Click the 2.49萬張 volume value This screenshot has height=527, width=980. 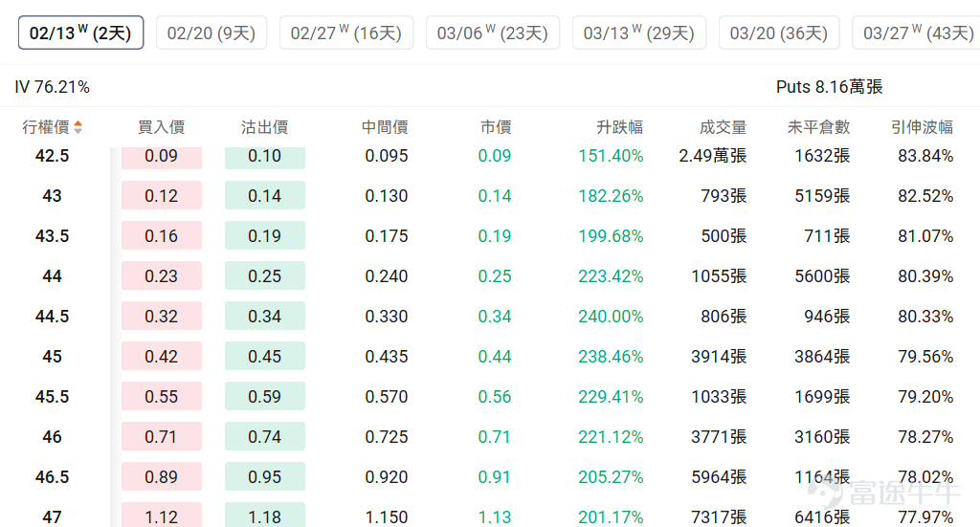click(x=712, y=156)
